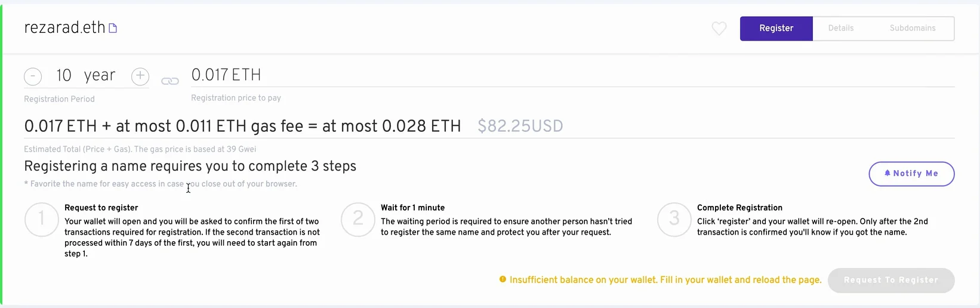Open the Subdomains tab
Image resolution: width=980 pixels, height=308 pixels.
[x=912, y=28]
